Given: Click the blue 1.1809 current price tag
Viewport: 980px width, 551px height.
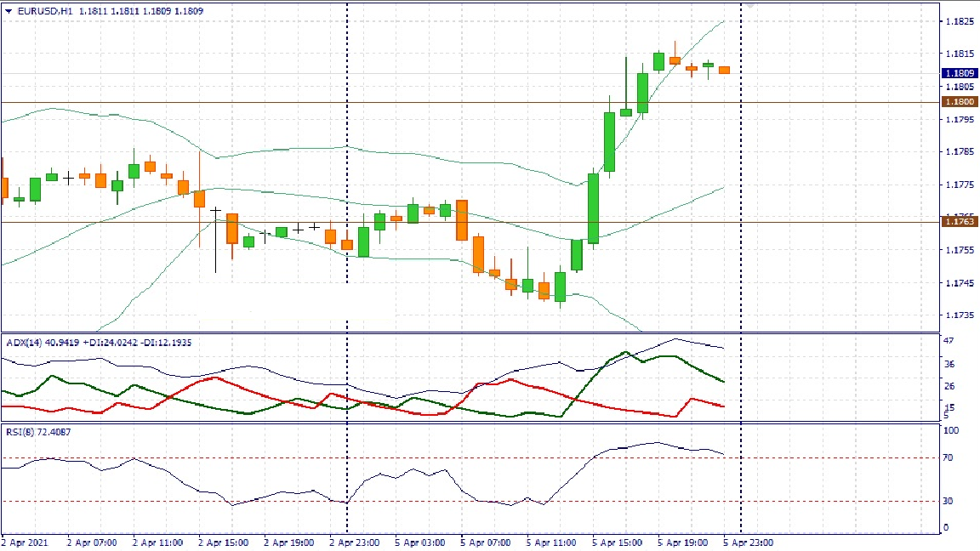Looking at the screenshot, I should pos(959,73).
